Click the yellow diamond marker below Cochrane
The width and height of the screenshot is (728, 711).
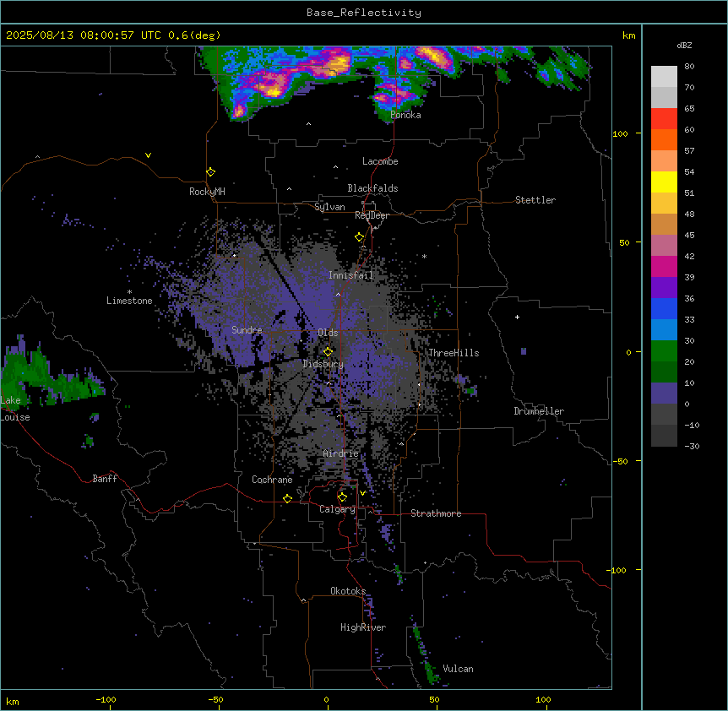[x=287, y=498]
